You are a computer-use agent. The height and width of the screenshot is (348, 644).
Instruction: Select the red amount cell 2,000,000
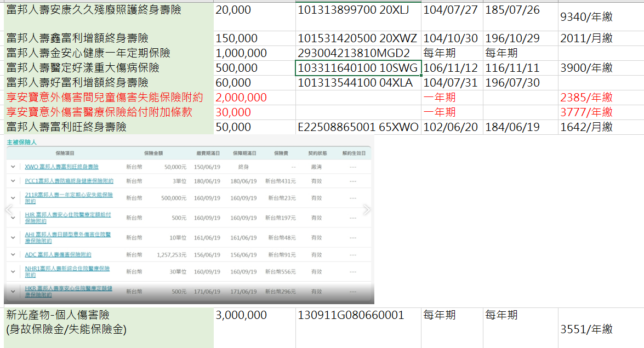[255, 98]
